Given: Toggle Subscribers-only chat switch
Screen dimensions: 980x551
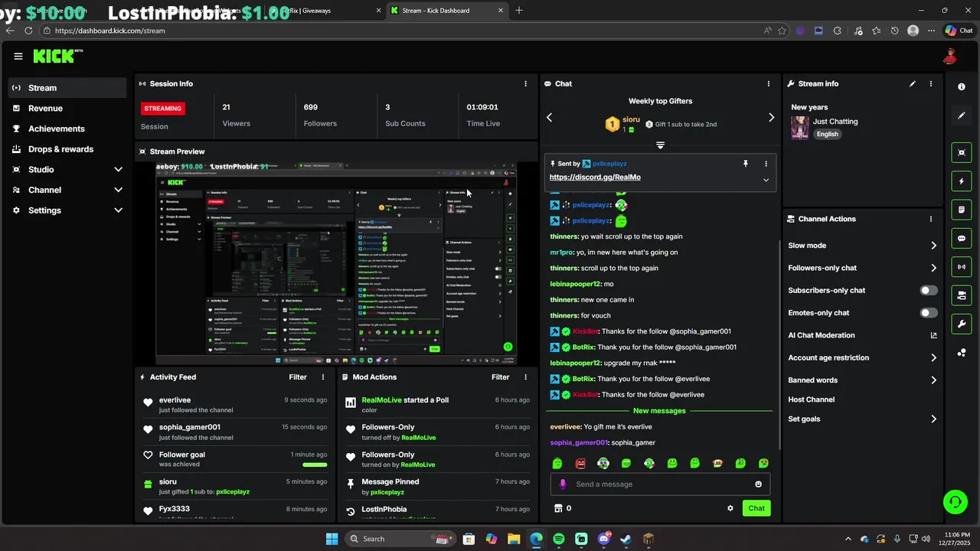Looking at the screenshot, I should pos(929,291).
